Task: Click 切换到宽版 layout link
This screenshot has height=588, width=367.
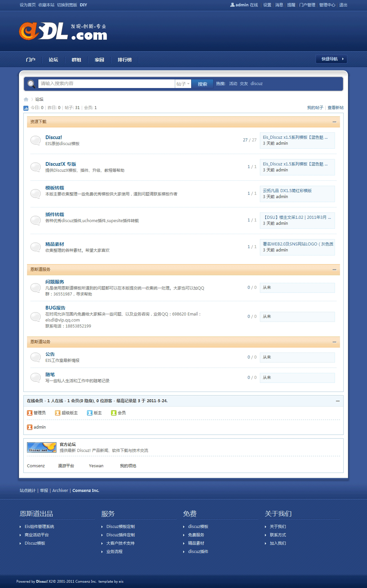Action: click(67, 5)
